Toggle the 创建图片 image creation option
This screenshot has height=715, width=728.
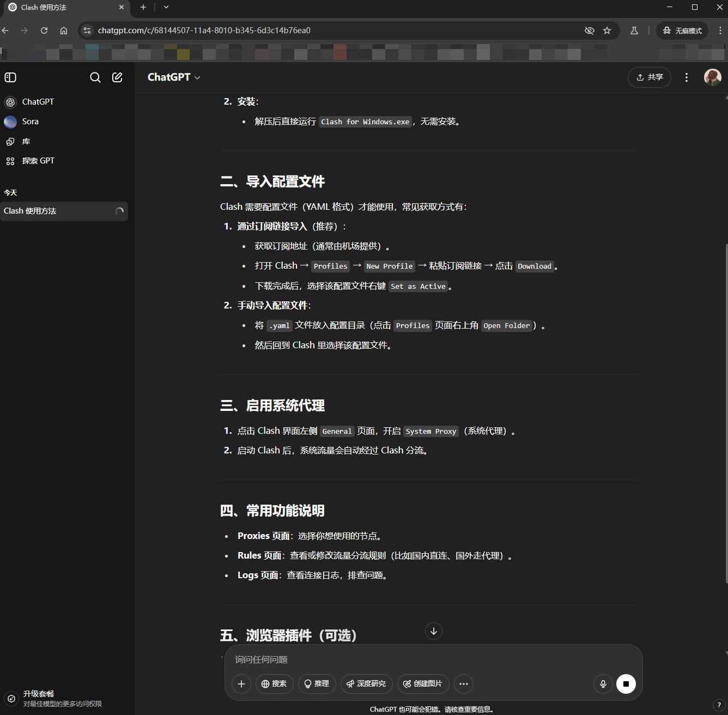(423, 684)
